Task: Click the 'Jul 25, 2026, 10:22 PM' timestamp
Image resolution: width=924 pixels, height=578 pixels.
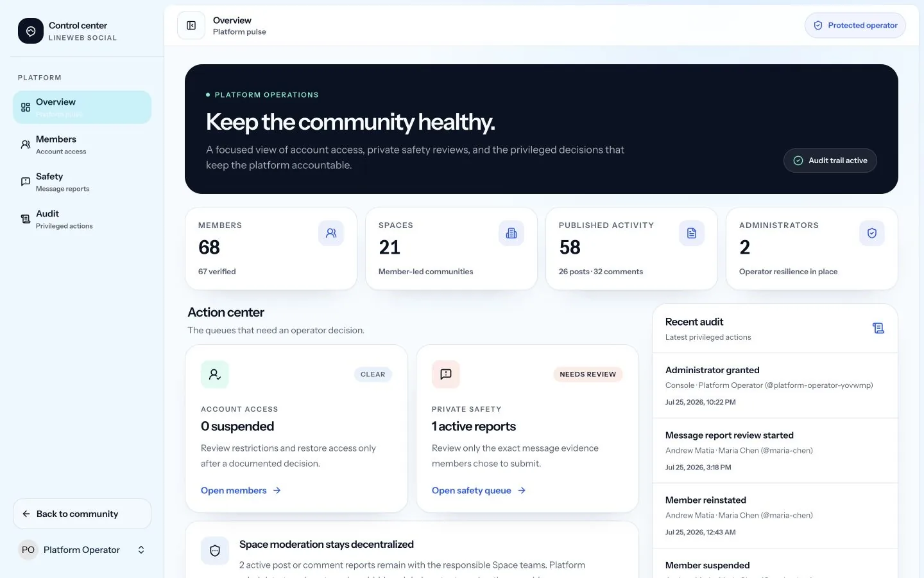Action: pyautogui.click(x=701, y=402)
